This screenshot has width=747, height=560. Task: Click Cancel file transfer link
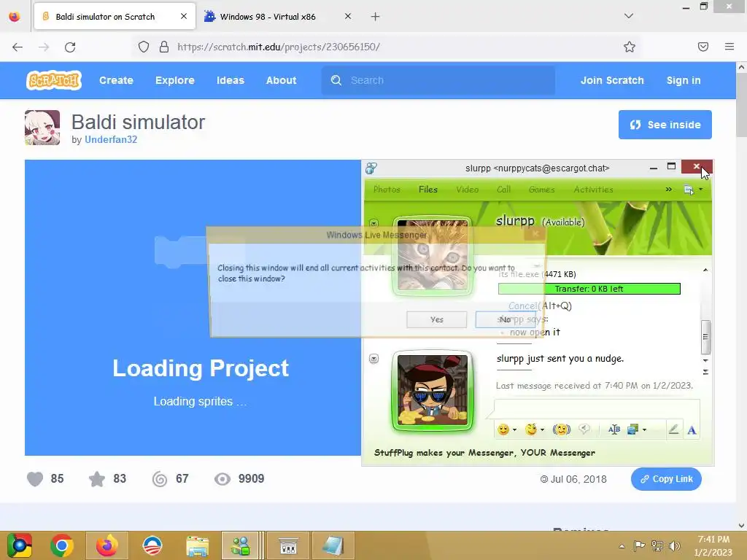522,306
